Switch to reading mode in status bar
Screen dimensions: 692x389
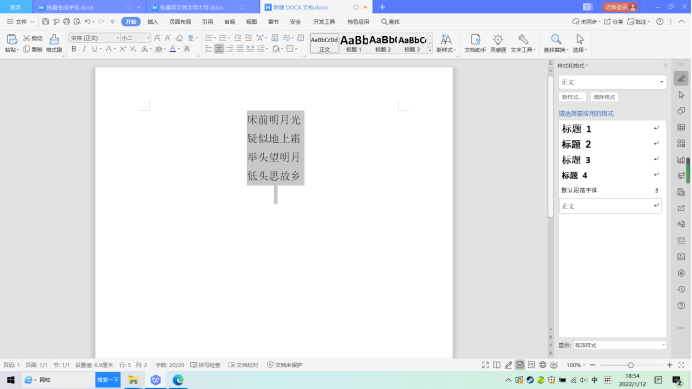coord(497,365)
